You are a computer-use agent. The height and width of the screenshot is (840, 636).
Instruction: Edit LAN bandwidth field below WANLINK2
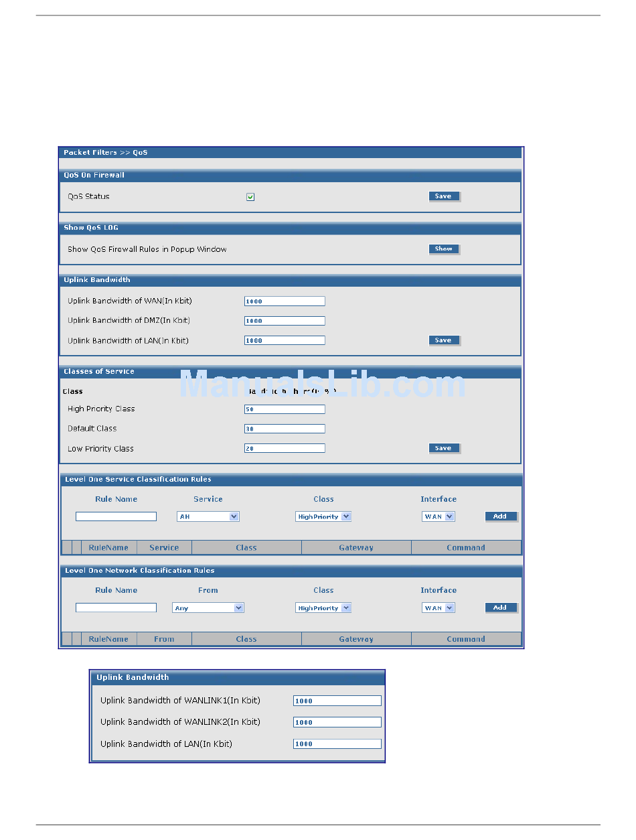click(337, 744)
